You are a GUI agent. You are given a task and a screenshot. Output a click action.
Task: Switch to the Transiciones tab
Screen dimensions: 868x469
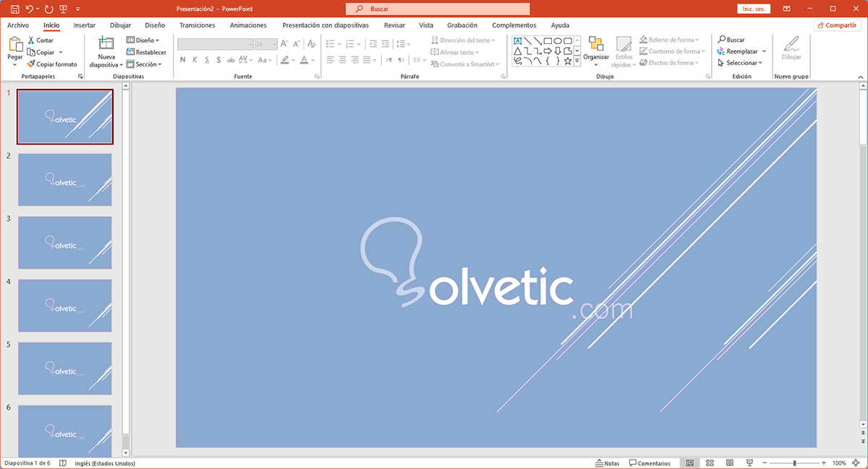click(197, 25)
